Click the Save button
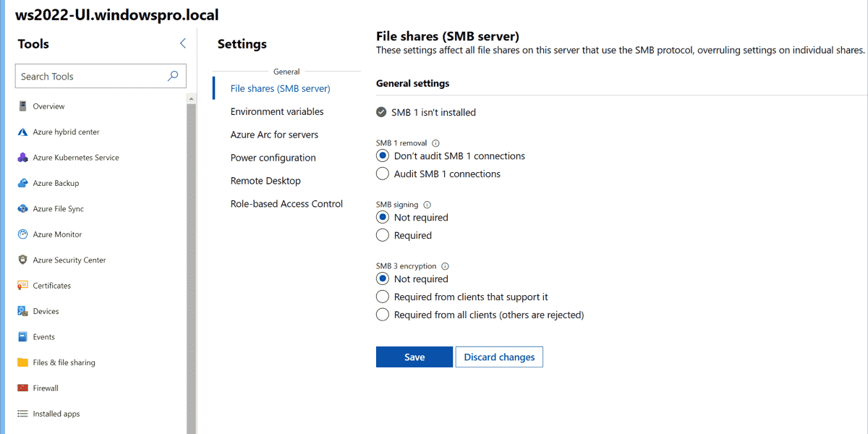Image resolution: width=868 pixels, height=434 pixels. pyautogui.click(x=414, y=357)
